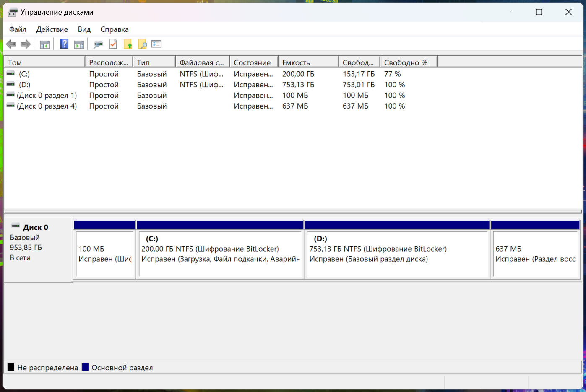Select the (C:) 200,00 ГБ partition block
This screenshot has height=392, width=586.
click(x=220, y=249)
